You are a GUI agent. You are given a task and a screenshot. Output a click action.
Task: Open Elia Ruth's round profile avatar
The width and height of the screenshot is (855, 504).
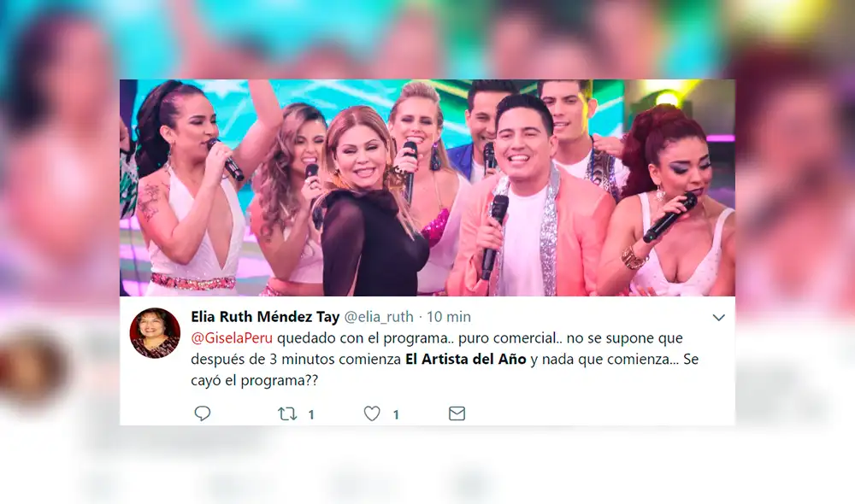point(155,333)
